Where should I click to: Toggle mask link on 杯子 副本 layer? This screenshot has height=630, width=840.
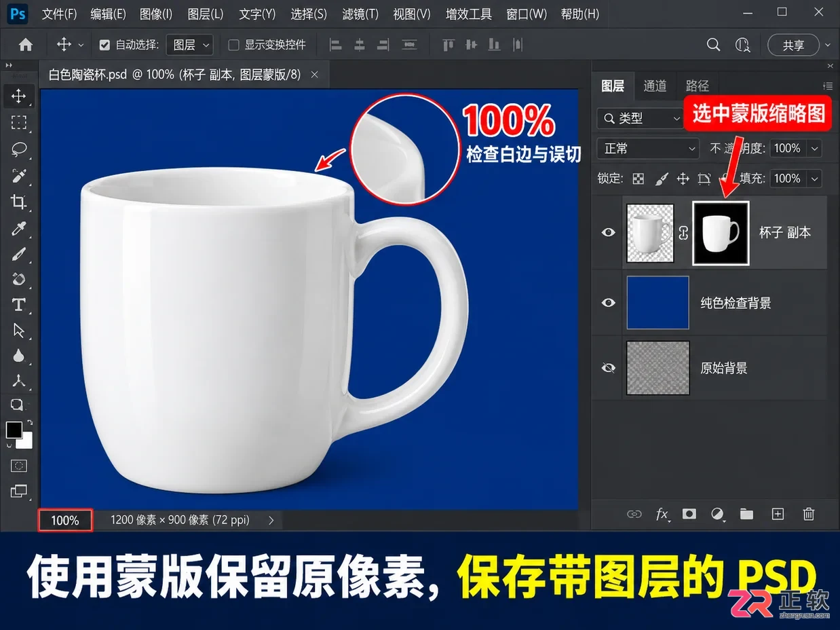[683, 232]
